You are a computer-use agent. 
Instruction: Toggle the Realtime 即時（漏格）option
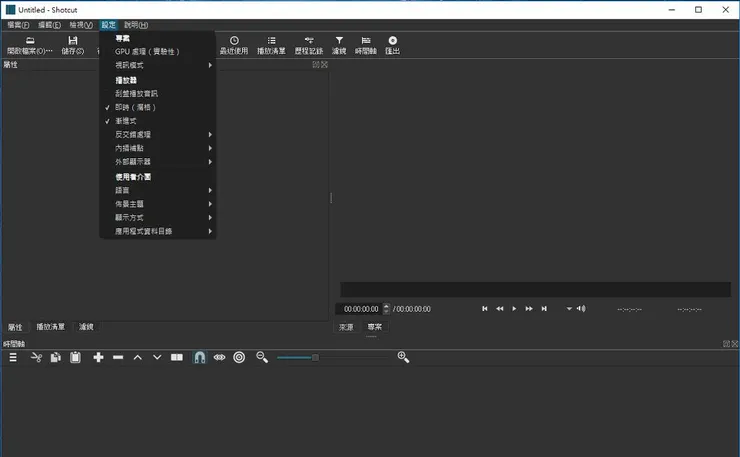point(158,107)
